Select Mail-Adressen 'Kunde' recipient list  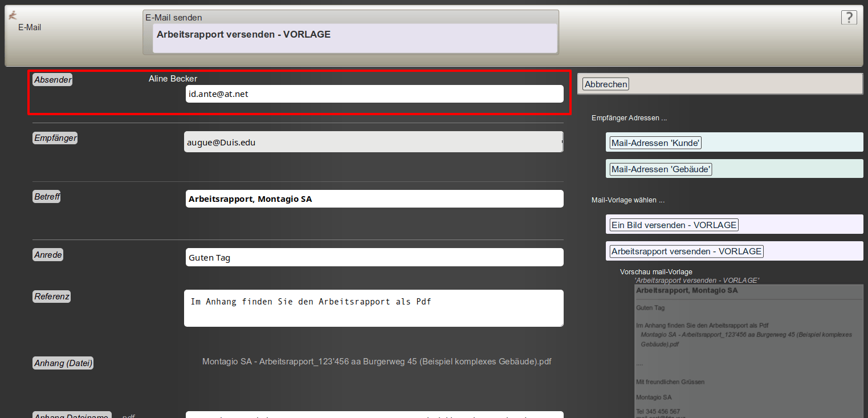pyautogui.click(x=655, y=143)
